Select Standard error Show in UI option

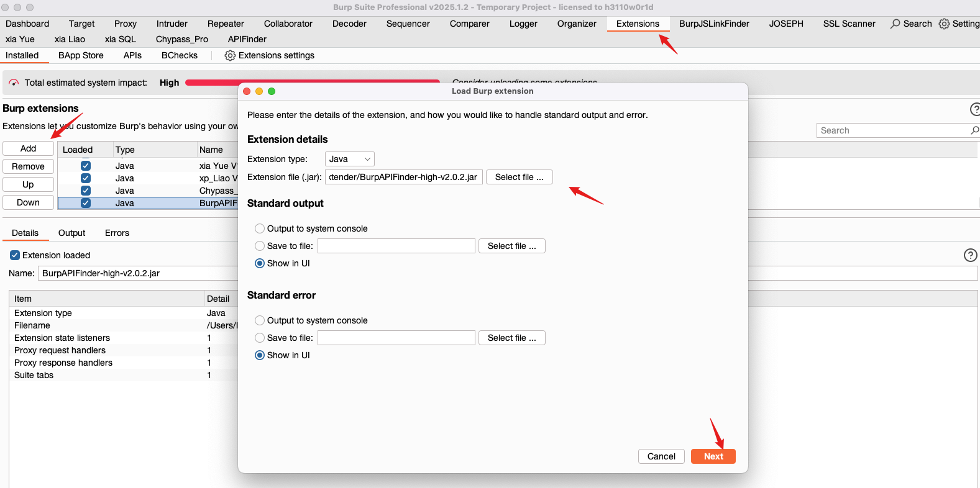[260, 355]
